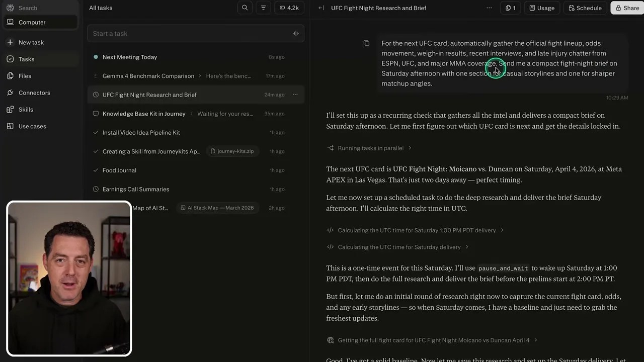Start a New task from sidebar
This screenshot has width=644, height=362.
point(41,42)
